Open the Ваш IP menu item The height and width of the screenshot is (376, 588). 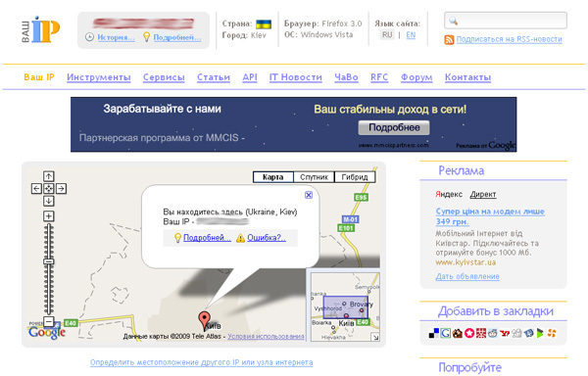pyautogui.click(x=39, y=77)
